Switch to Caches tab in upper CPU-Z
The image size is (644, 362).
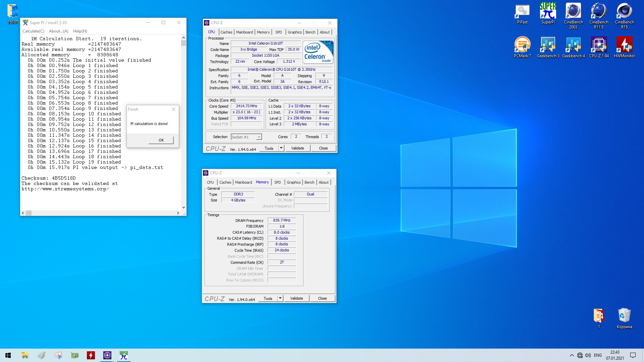pos(226,32)
